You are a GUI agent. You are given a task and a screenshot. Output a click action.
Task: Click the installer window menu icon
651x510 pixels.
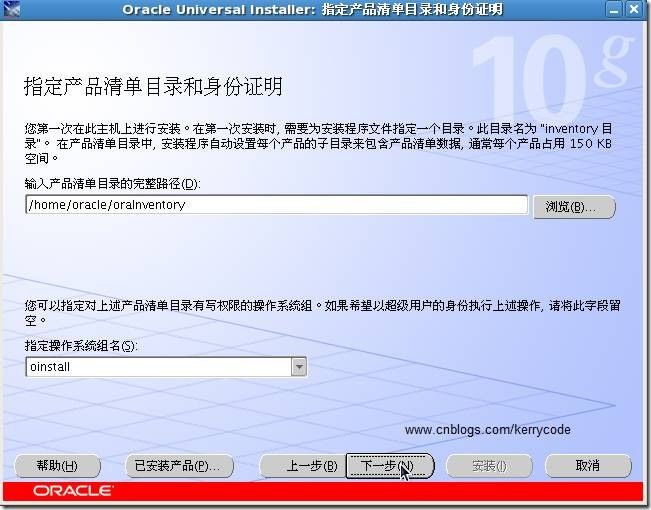pos(11,9)
